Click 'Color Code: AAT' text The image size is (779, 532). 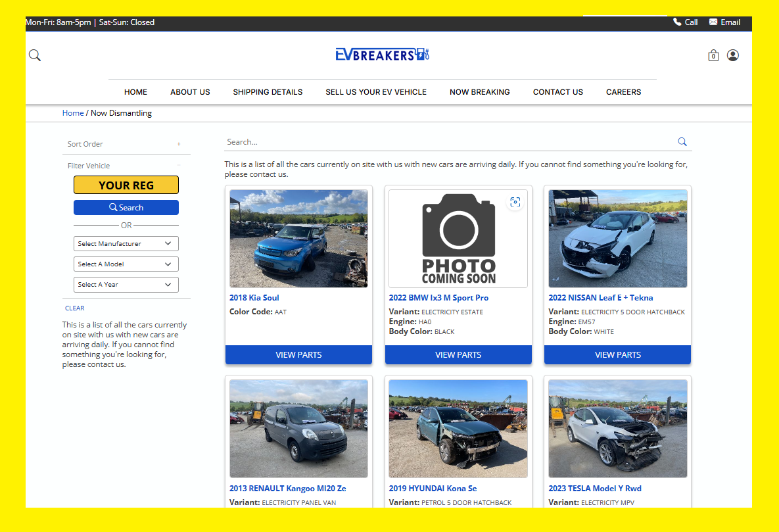coord(258,312)
